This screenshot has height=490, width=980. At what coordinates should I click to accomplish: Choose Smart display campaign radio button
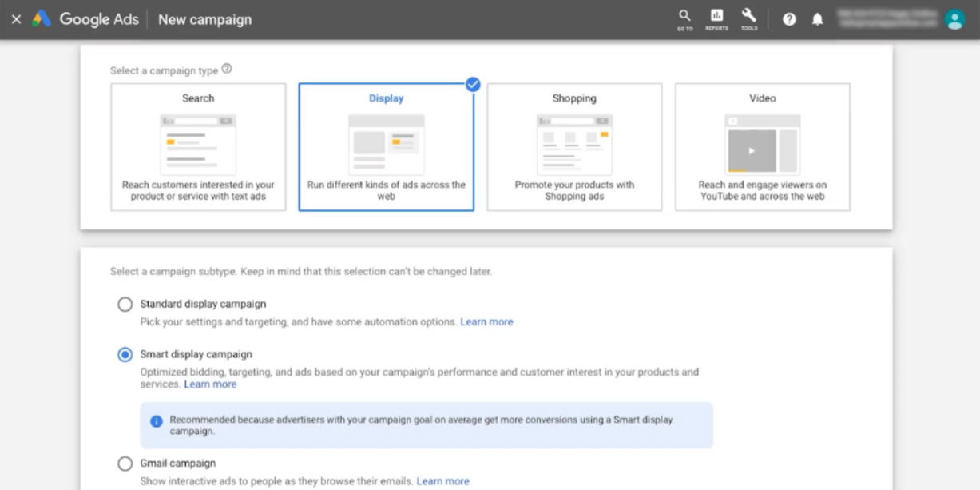tap(125, 355)
